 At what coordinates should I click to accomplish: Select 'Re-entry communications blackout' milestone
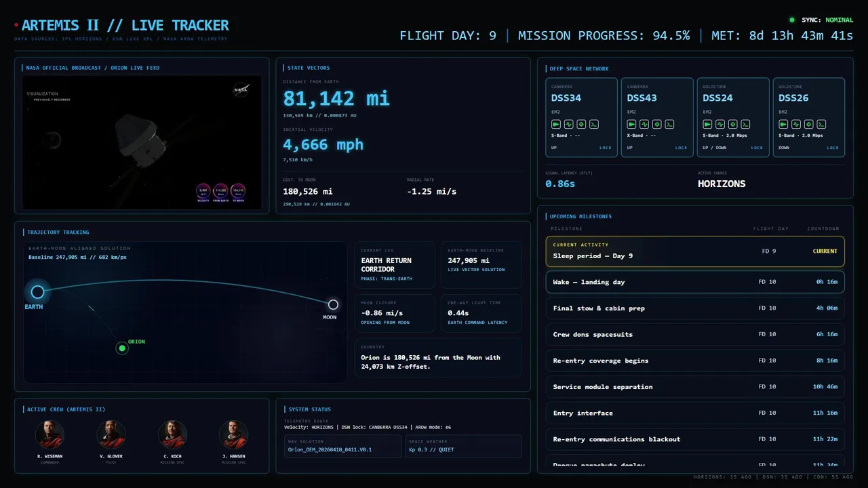point(695,439)
